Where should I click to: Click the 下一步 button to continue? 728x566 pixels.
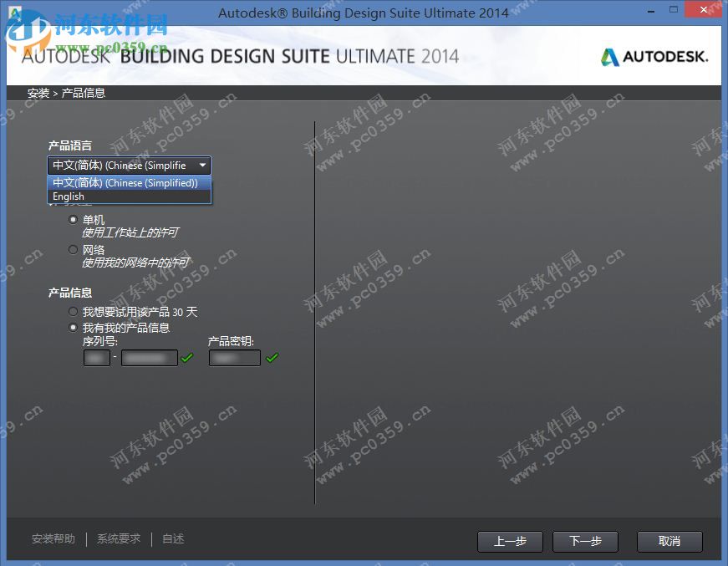[585, 542]
